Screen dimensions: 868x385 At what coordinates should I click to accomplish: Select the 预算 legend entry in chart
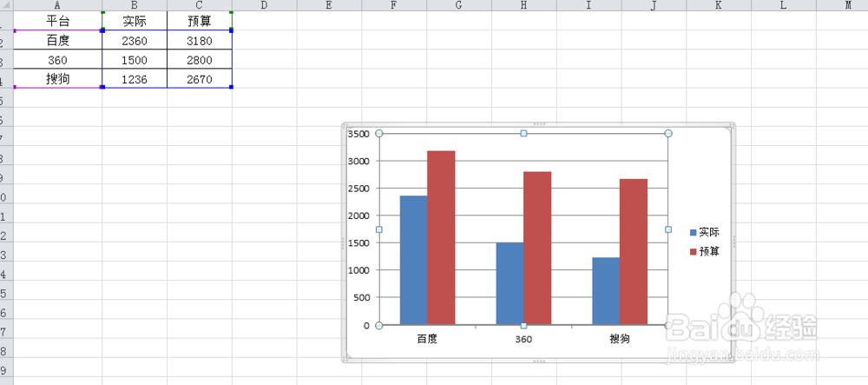705,251
